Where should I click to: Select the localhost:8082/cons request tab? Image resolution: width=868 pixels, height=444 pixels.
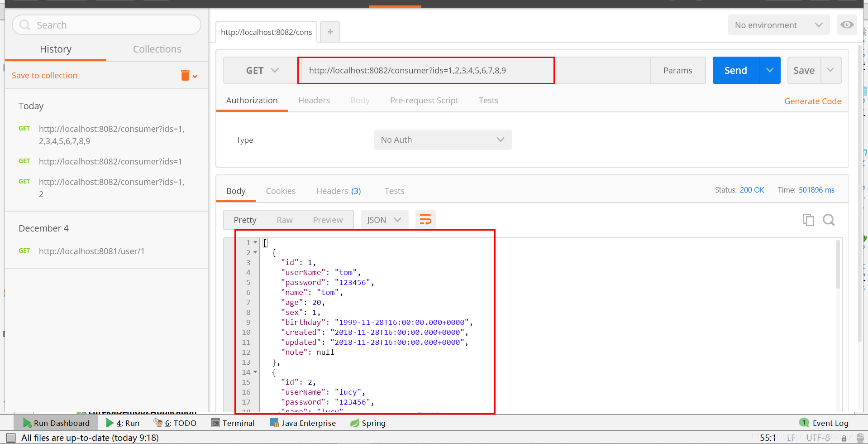click(266, 32)
